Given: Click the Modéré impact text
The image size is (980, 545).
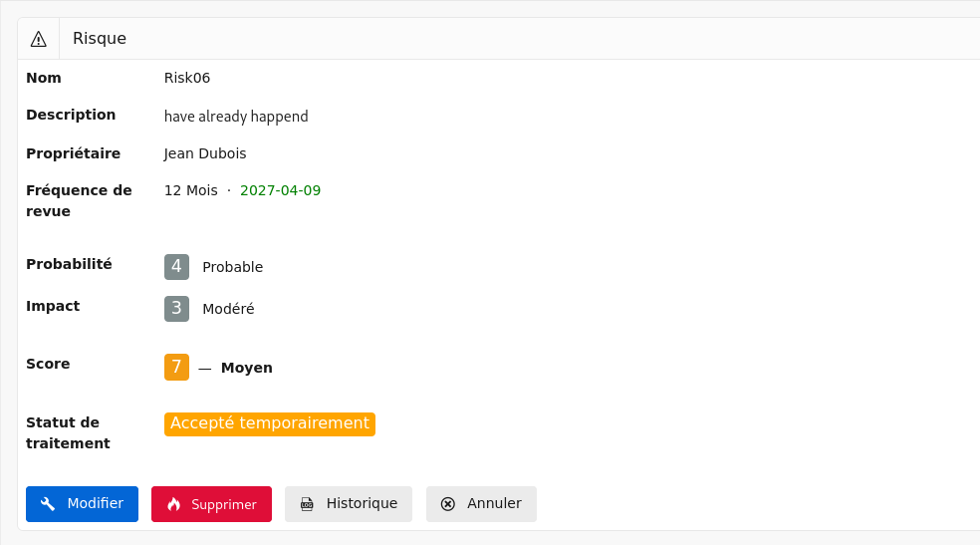Looking at the screenshot, I should click(x=228, y=309).
